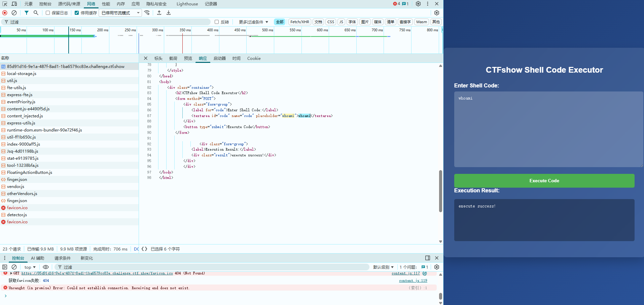Viewport: 644px width, 305px height.
Task: Toggle the network filter funnel icon
Action: (x=26, y=13)
